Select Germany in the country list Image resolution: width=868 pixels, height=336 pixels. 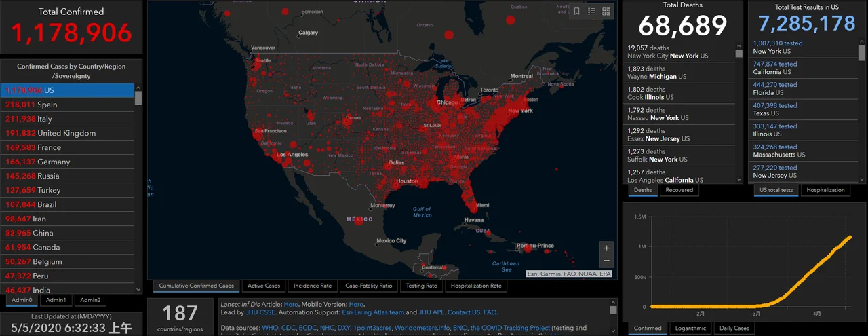coord(67,162)
